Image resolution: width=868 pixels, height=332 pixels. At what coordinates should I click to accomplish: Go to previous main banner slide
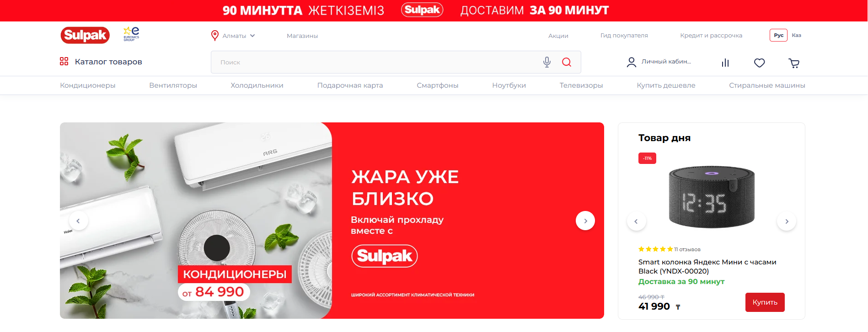coord(78,221)
